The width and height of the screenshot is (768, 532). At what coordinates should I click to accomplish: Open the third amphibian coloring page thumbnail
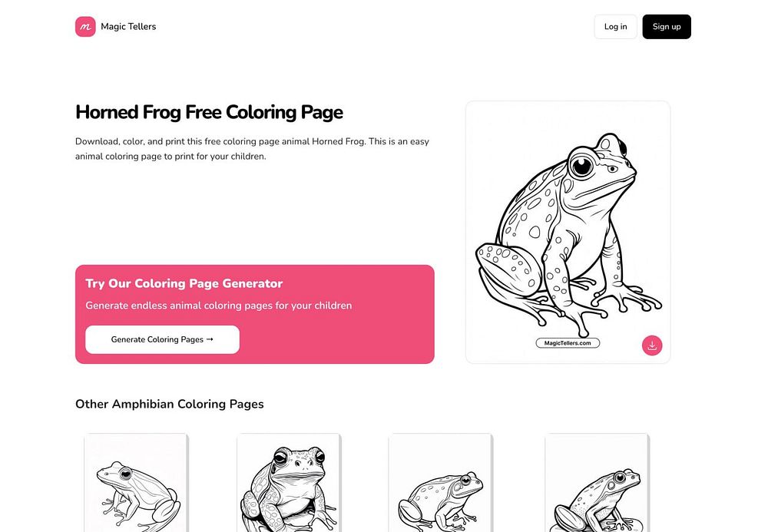click(440, 483)
